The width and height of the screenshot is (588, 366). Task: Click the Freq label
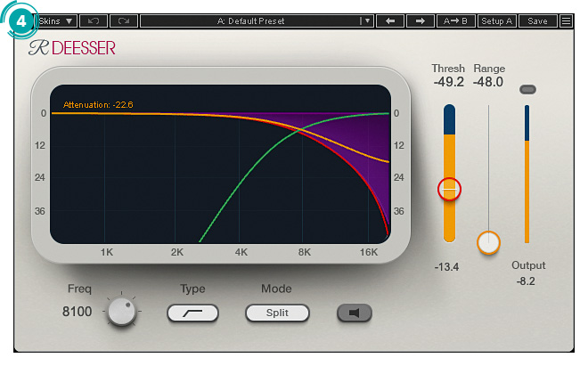pos(79,289)
